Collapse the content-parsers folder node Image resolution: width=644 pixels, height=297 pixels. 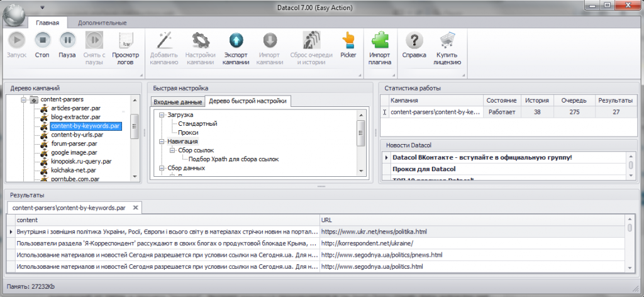point(23,99)
